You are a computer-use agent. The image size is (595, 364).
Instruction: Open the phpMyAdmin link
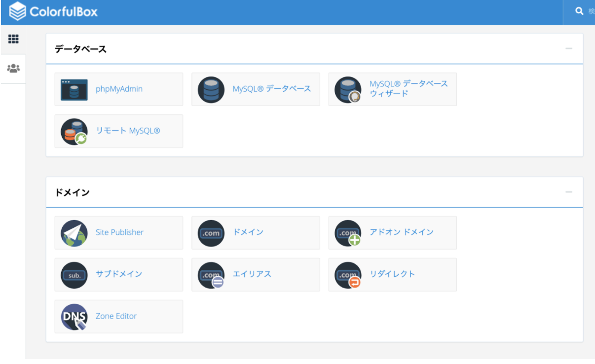coord(119,89)
